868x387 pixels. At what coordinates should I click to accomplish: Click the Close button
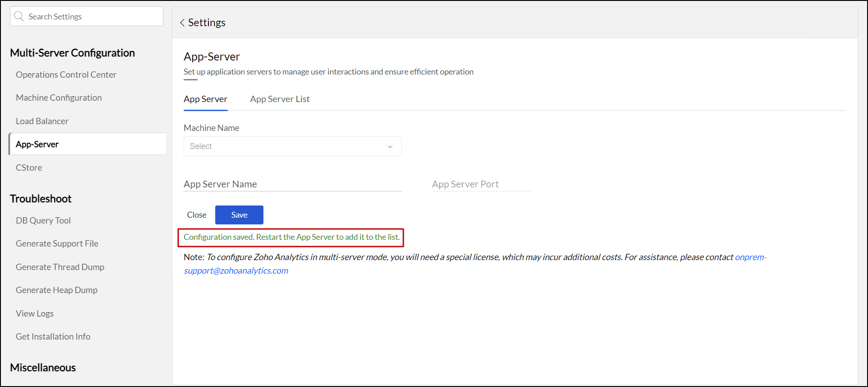pos(197,215)
